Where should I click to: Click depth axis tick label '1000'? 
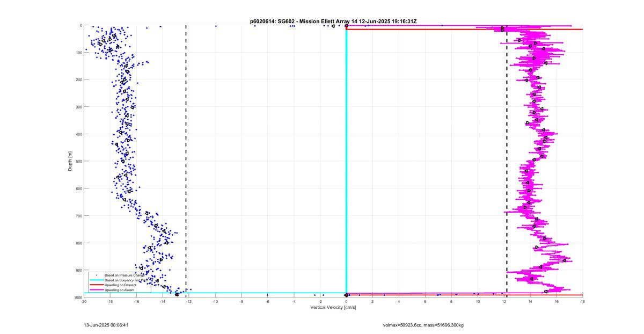click(x=78, y=297)
